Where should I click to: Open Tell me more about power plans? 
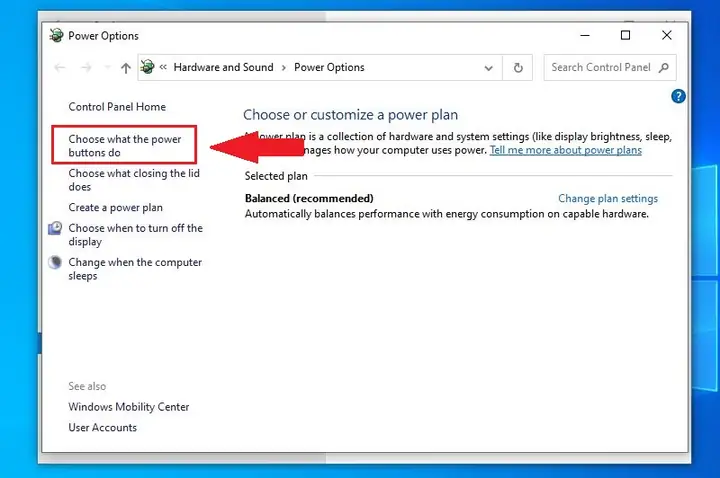(x=566, y=150)
